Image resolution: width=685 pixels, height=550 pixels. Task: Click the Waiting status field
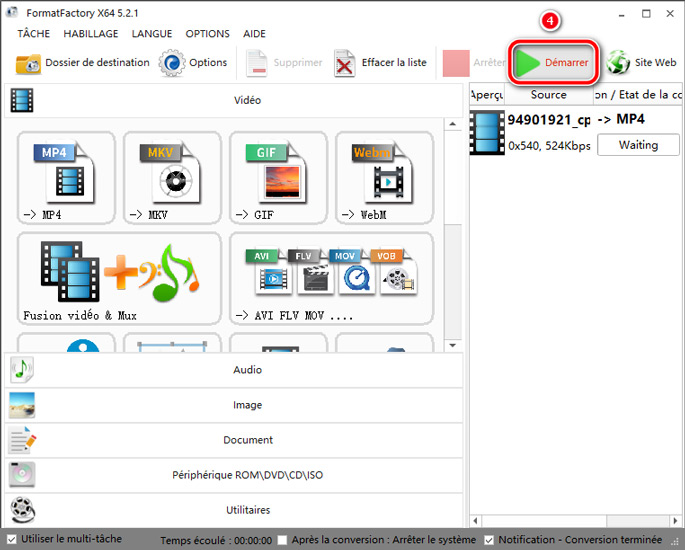(638, 145)
